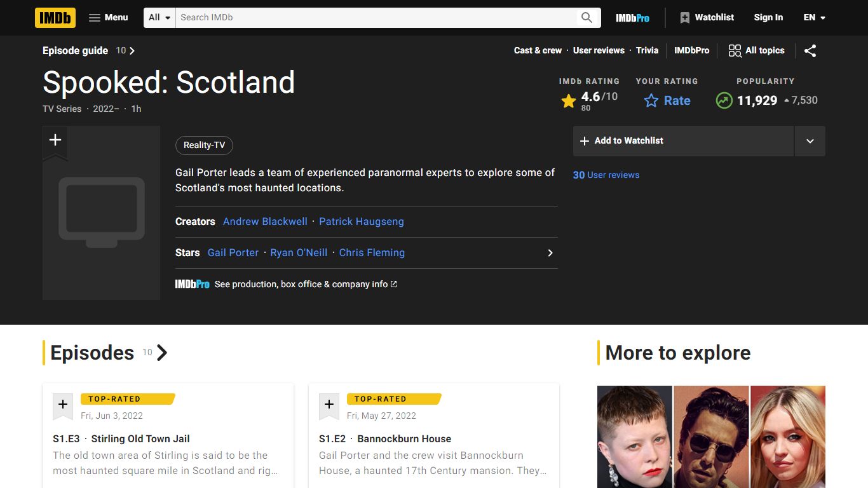Open the EN language dropdown
868x488 pixels.
(x=814, y=18)
